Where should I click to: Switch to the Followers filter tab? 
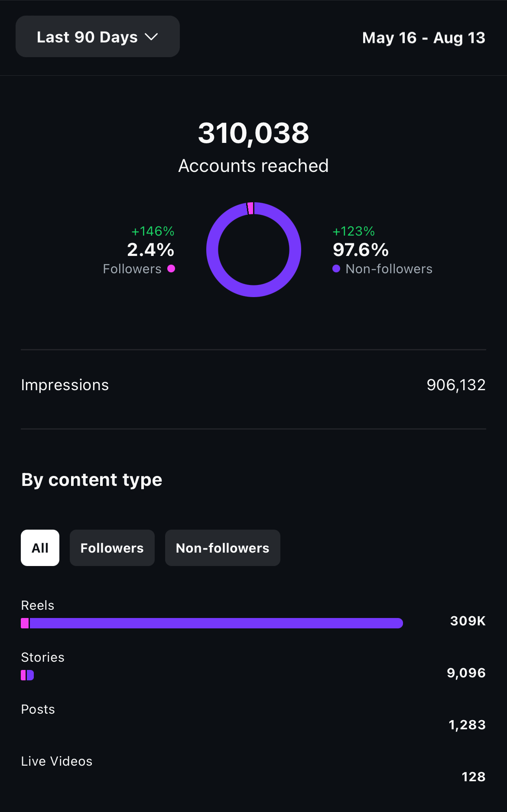point(112,548)
